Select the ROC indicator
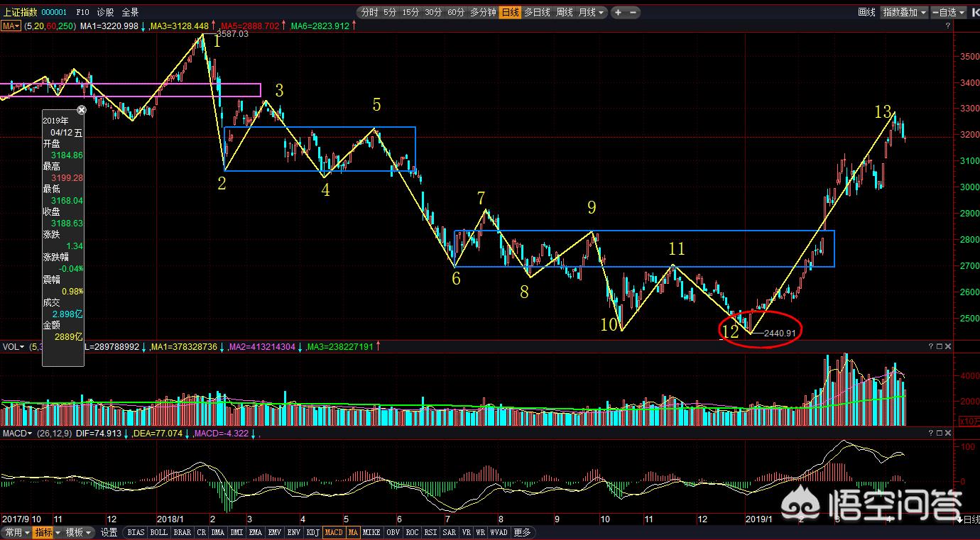The height and width of the screenshot is (540, 980). pos(412,532)
